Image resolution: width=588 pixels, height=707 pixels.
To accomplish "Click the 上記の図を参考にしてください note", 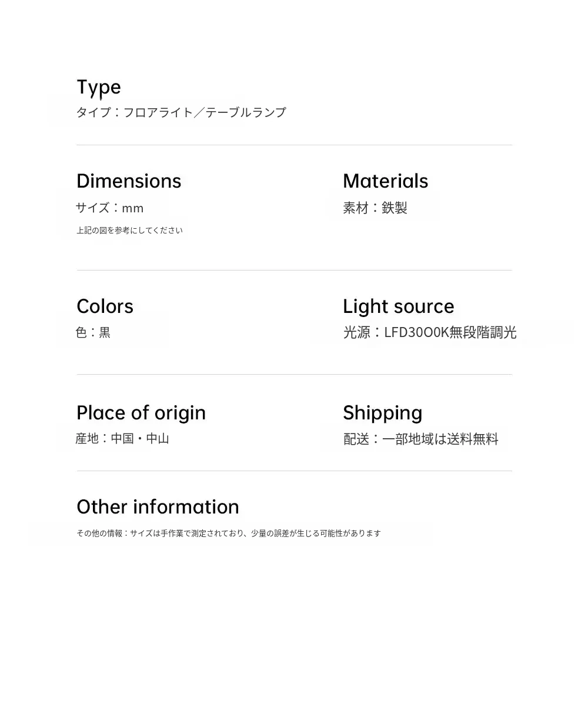I will (x=129, y=231).
